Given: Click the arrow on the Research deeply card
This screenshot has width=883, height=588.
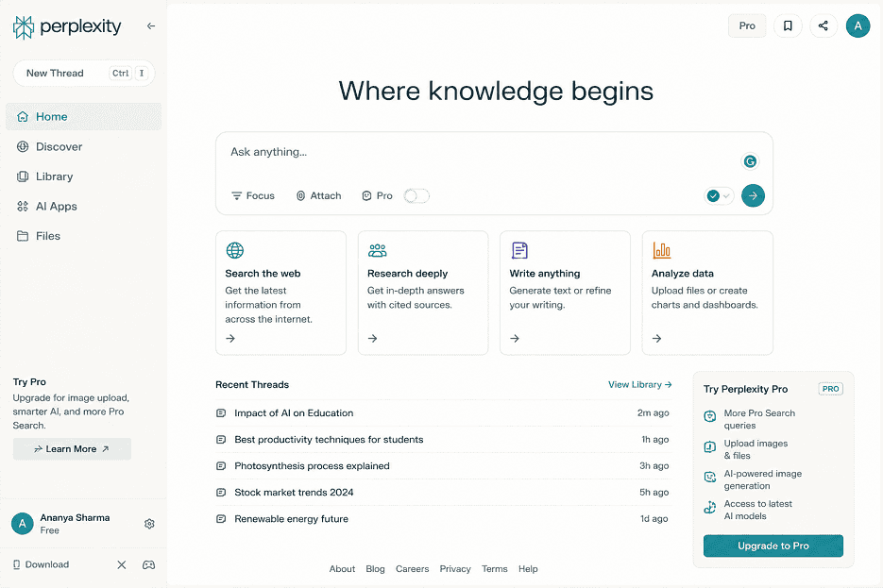Looking at the screenshot, I should pos(372,338).
